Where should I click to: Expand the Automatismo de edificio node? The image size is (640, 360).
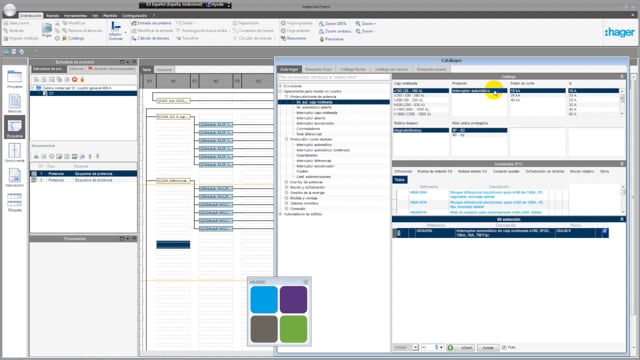click(280, 214)
